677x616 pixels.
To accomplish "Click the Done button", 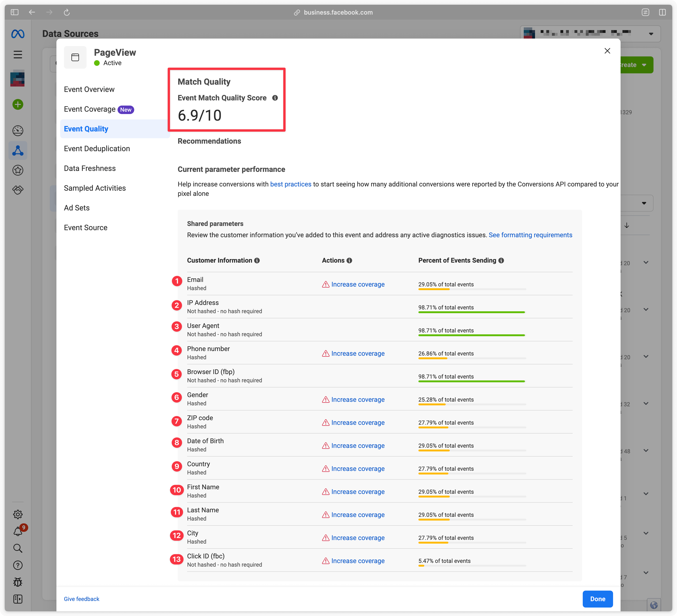I will [597, 599].
